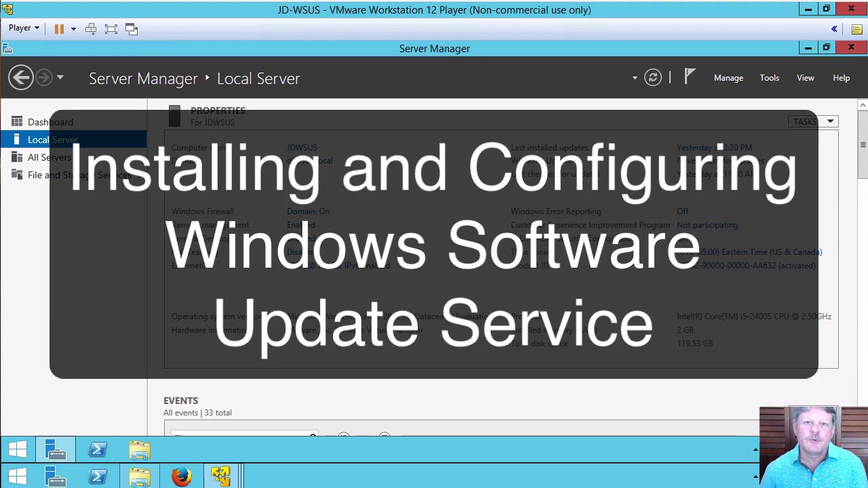The width and height of the screenshot is (868, 488).
Task: Open Server Manager in guest VM taskbar
Action: coord(56,449)
